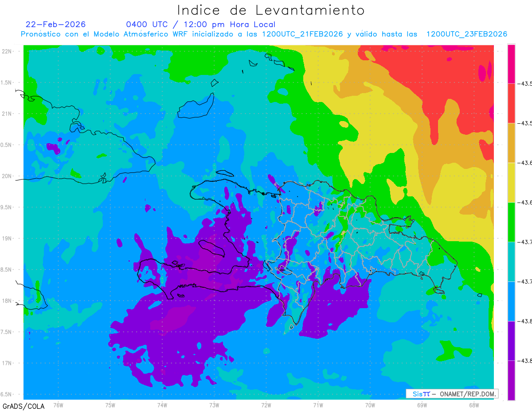Click the green swatch on the color scale

[511, 222]
